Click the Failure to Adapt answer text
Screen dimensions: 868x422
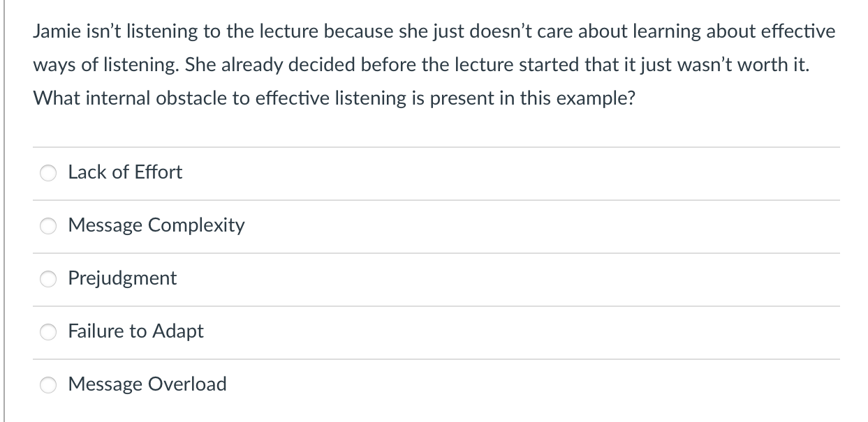(x=135, y=331)
